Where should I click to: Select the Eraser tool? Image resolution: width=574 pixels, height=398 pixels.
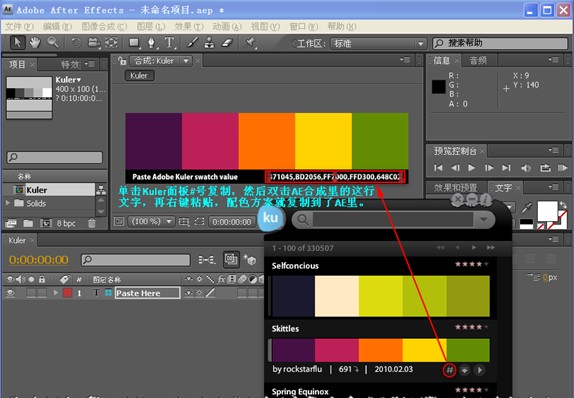click(227, 43)
